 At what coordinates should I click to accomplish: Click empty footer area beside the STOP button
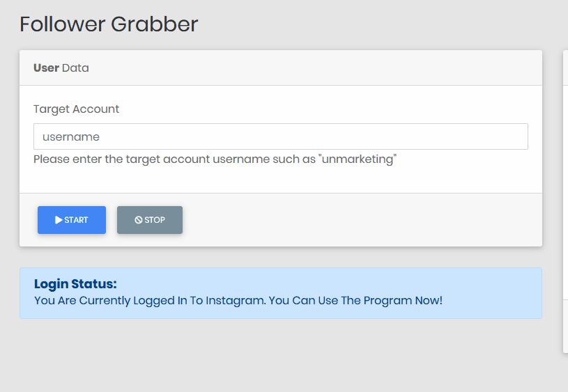tap(362, 220)
